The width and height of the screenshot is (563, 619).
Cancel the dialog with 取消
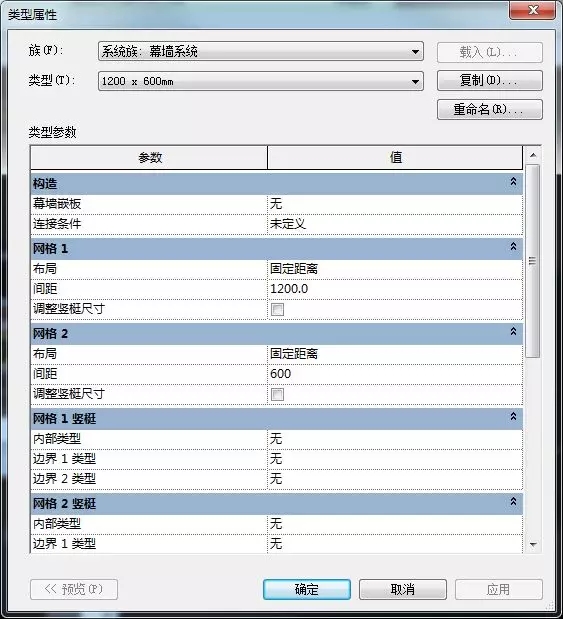403,589
